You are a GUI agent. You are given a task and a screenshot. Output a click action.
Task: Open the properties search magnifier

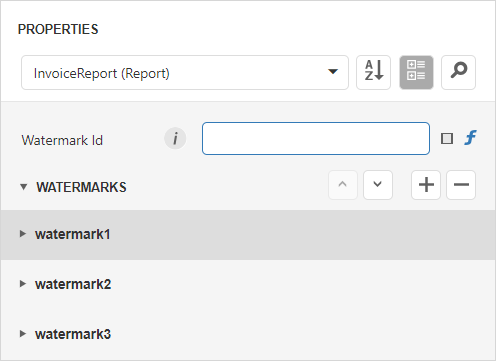pos(458,72)
